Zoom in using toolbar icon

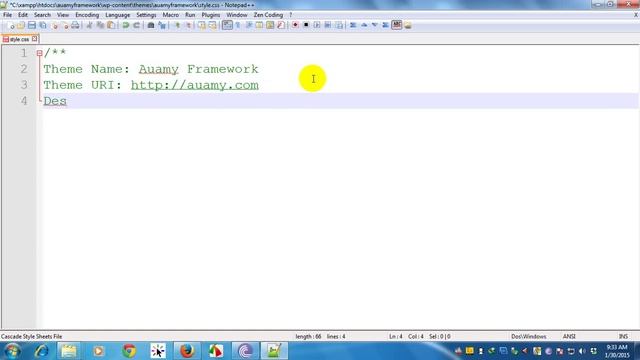coord(177,25)
